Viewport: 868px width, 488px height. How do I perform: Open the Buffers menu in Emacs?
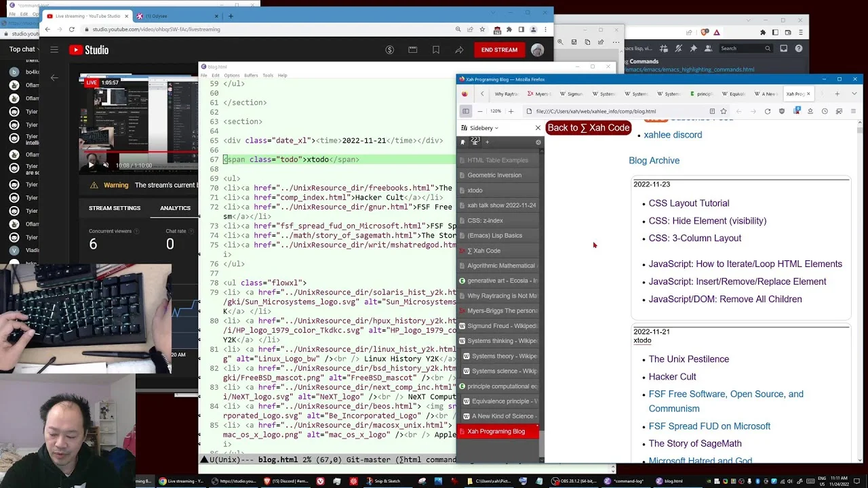pos(251,75)
